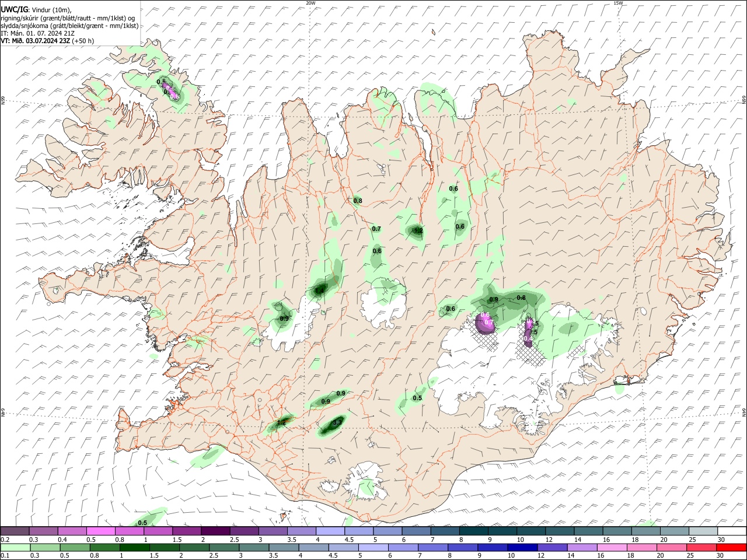The width and height of the screenshot is (747, 560).
Task: Click the 'slydda/snjókoma (grátt/bleikt/grænt' header line
Action: 69,26
